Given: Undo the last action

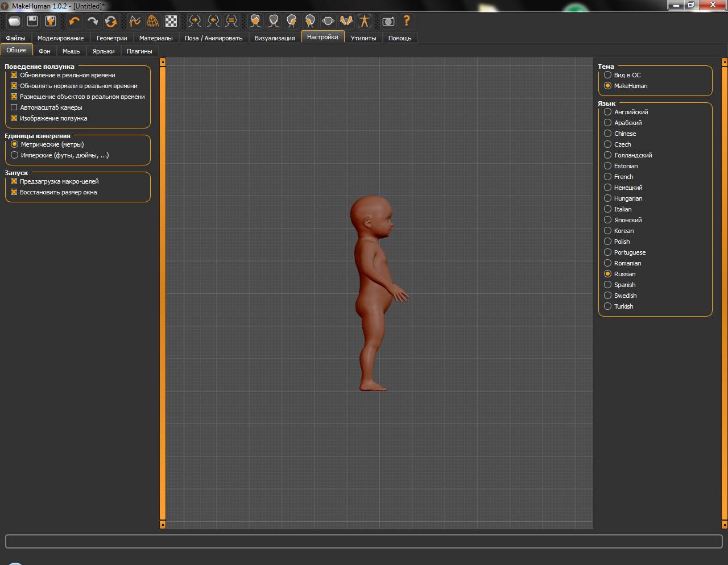Looking at the screenshot, I should point(74,21).
